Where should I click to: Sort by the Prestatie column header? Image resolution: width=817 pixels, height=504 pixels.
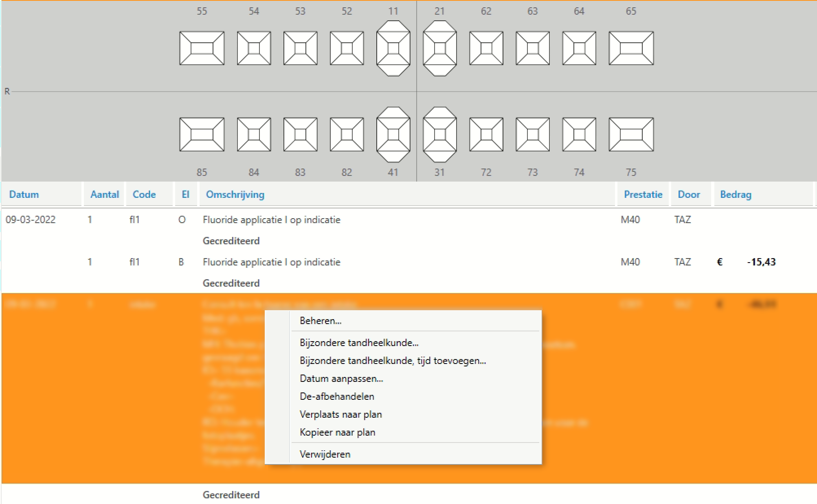coord(643,195)
